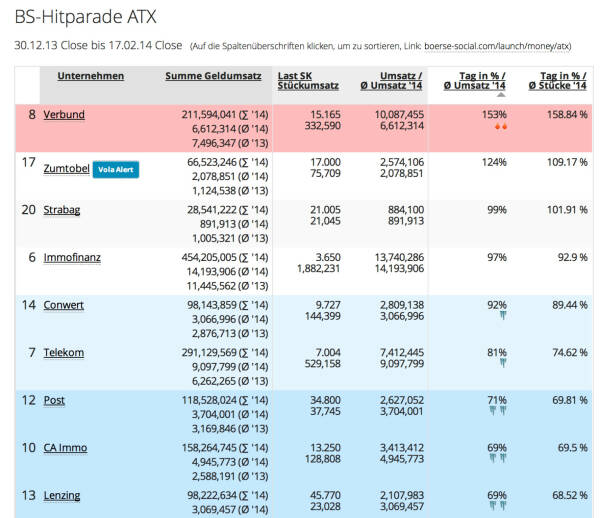
Task: Go to the Lenzing company page
Action: (62, 495)
